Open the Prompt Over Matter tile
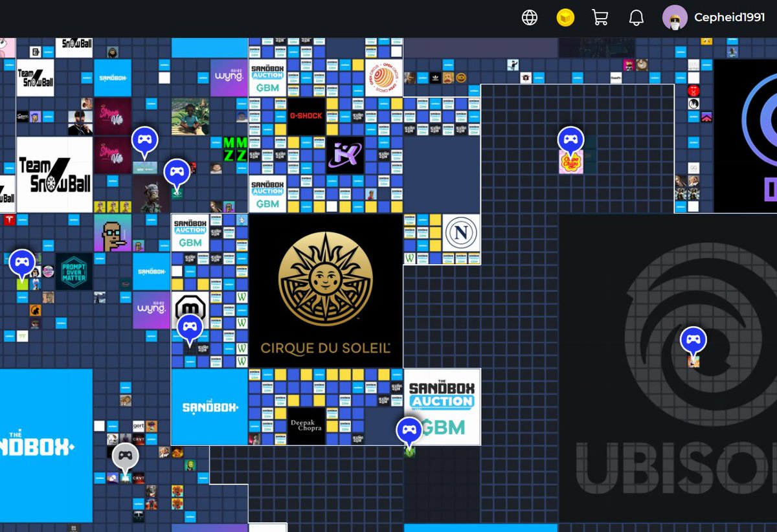This screenshot has width=777, height=532. click(x=74, y=272)
